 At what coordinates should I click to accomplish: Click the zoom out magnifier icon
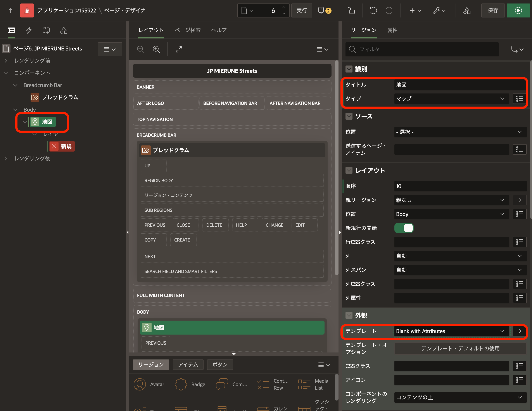(x=141, y=49)
